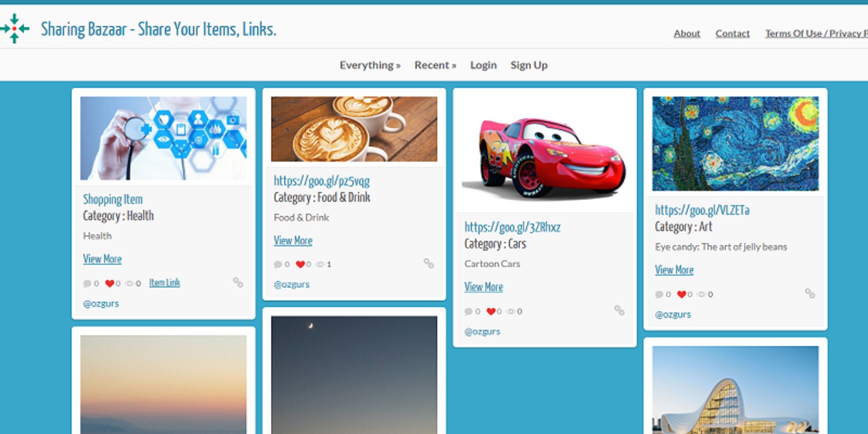Open @ozgurs profile on Art card

pos(673,314)
